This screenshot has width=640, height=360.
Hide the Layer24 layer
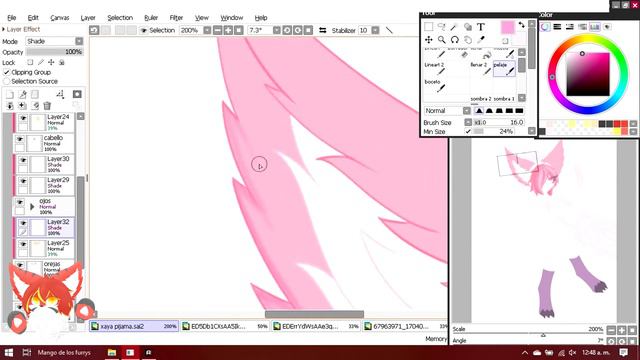pyautogui.click(x=23, y=118)
